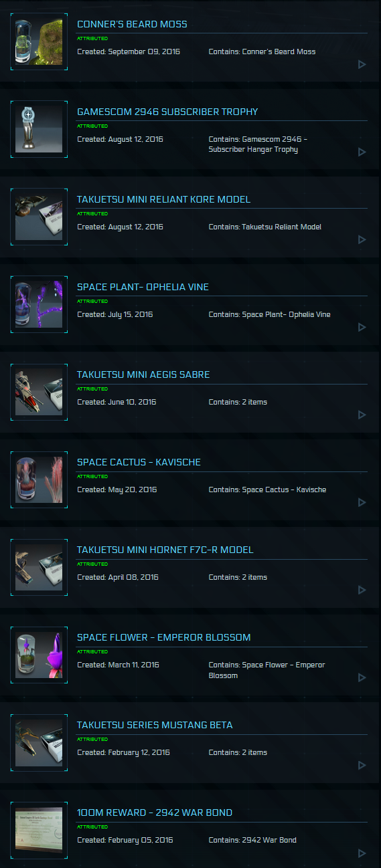Expand the Conner's Beard Moss pledge arrow
Screen dimensions: 381x868
[x=362, y=65]
